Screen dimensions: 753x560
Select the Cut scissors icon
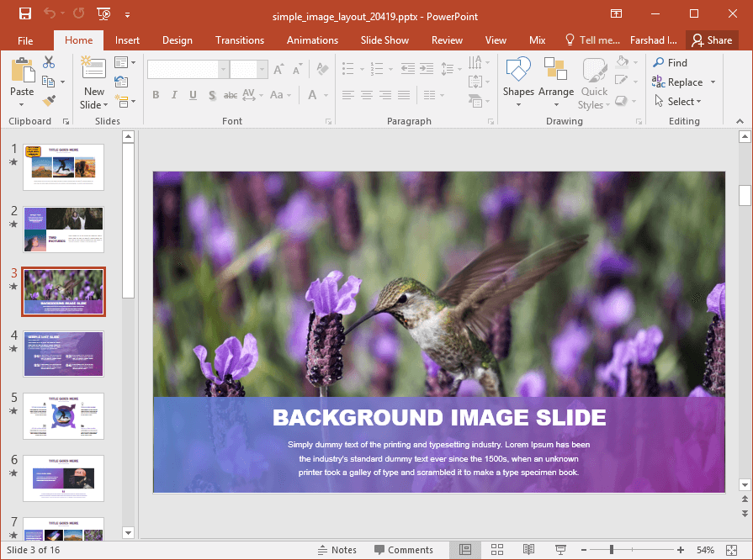(x=49, y=62)
